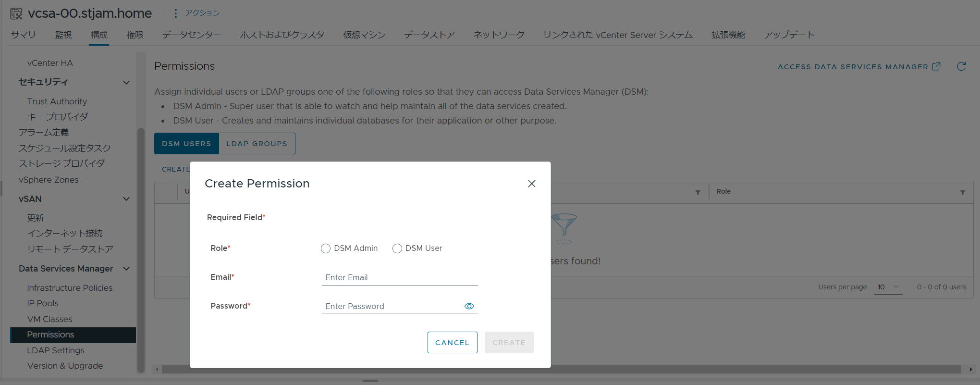
Task: Collapse the Data Services Manager section
Action: [126, 269]
